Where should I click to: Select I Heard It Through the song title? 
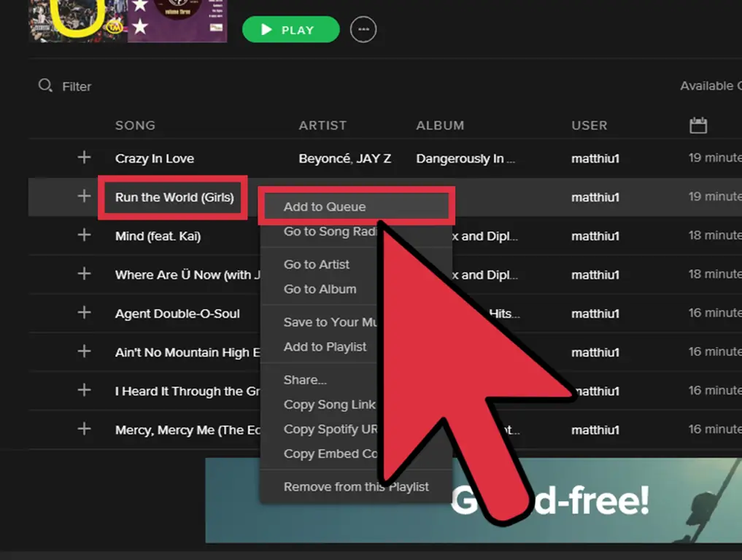click(x=188, y=391)
